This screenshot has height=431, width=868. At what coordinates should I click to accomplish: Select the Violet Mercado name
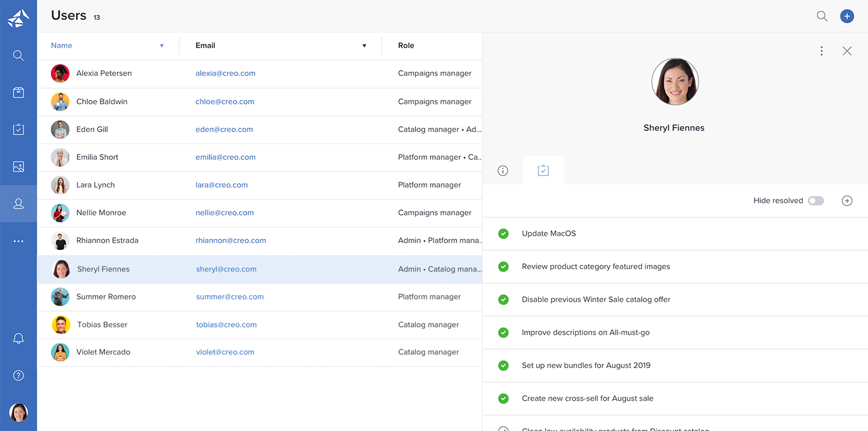pos(103,352)
